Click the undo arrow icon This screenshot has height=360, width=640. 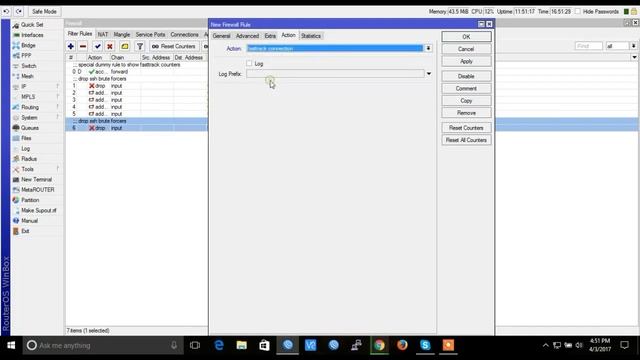tap(6, 11)
